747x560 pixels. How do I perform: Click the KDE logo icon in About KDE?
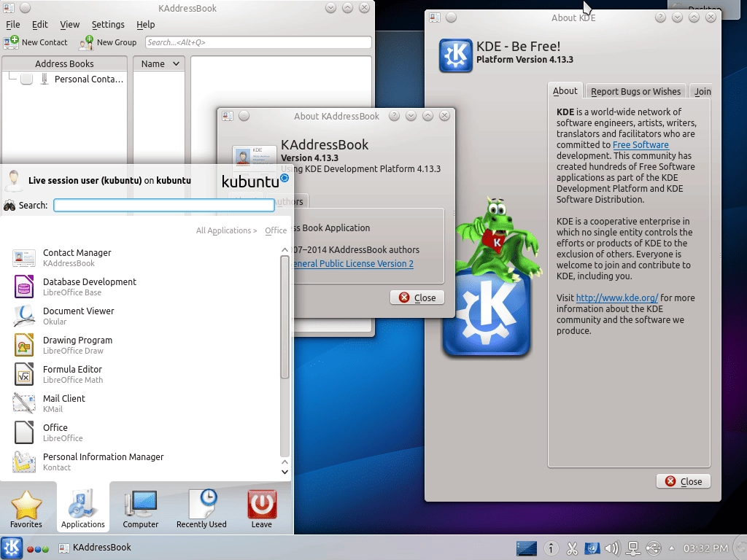pyautogui.click(x=455, y=55)
